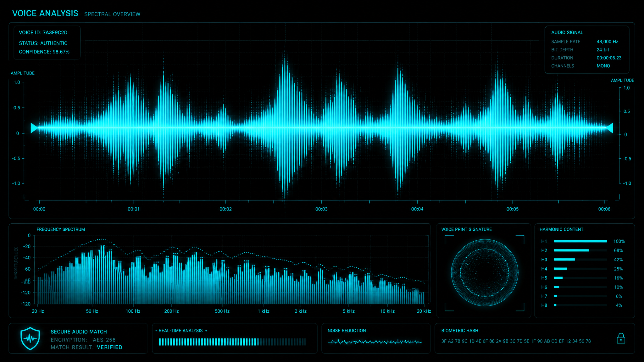Click the H1 harmonic bar
Screen dimensions: 644x362
pyautogui.click(x=580, y=241)
